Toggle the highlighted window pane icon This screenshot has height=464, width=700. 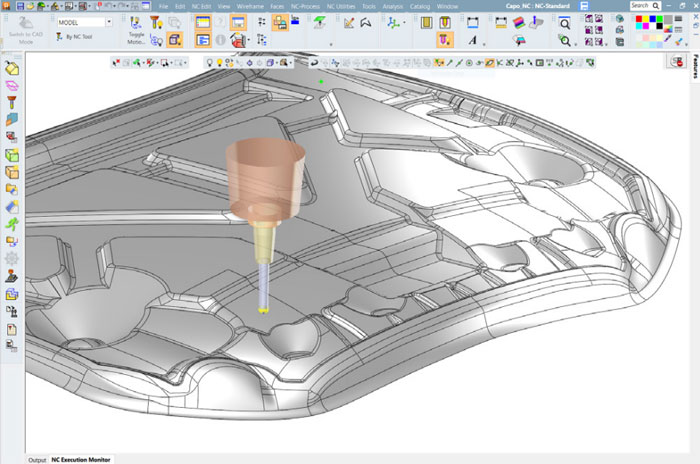pos(238,22)
